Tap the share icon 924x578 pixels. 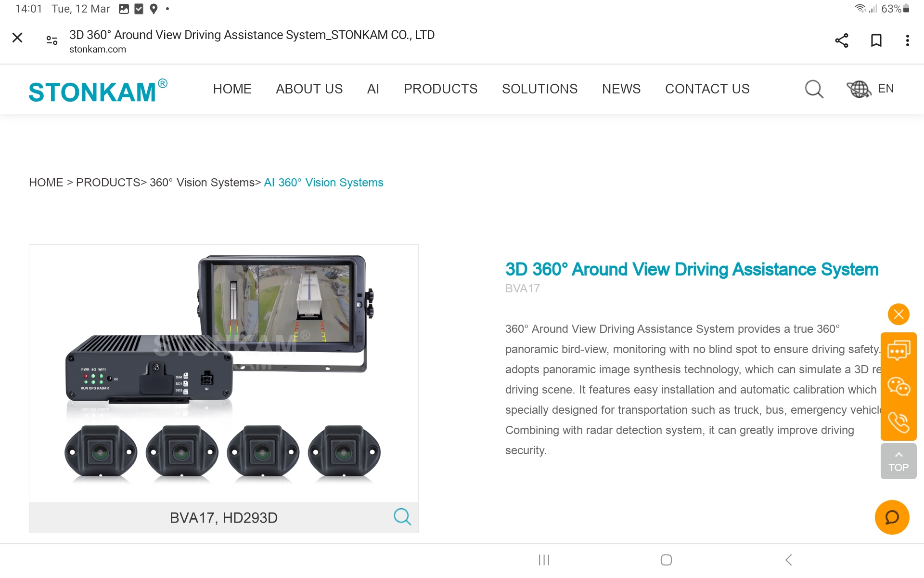click(x=842, y=40)
